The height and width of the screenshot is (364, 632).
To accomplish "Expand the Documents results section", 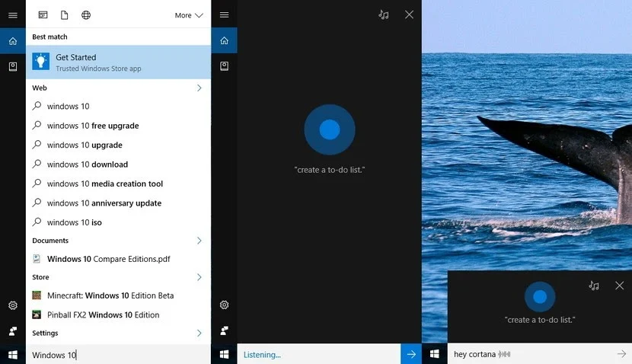I will tap(199, 241).
